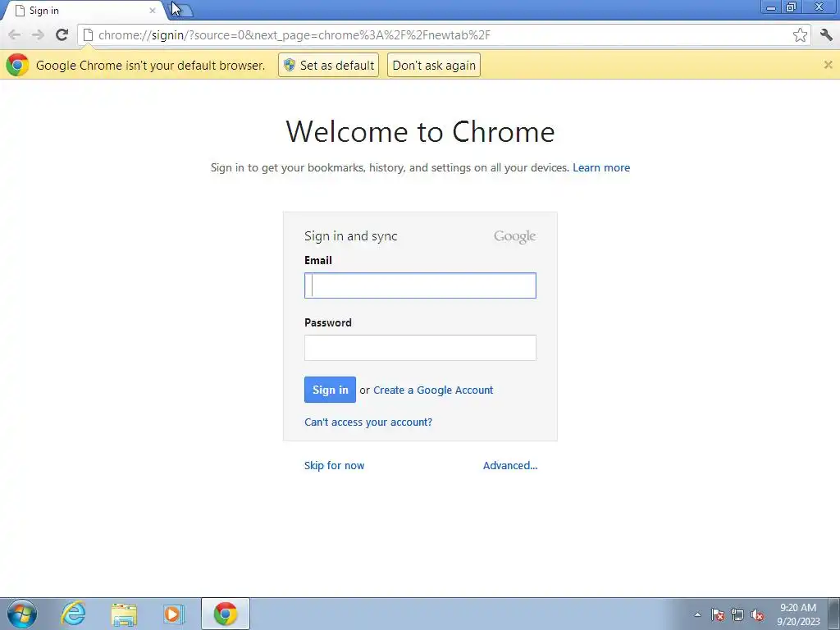Open Action Center flag icon
The width and height of the screenshot is (840, 630).
pyautogui.click(x=717, y=614)
